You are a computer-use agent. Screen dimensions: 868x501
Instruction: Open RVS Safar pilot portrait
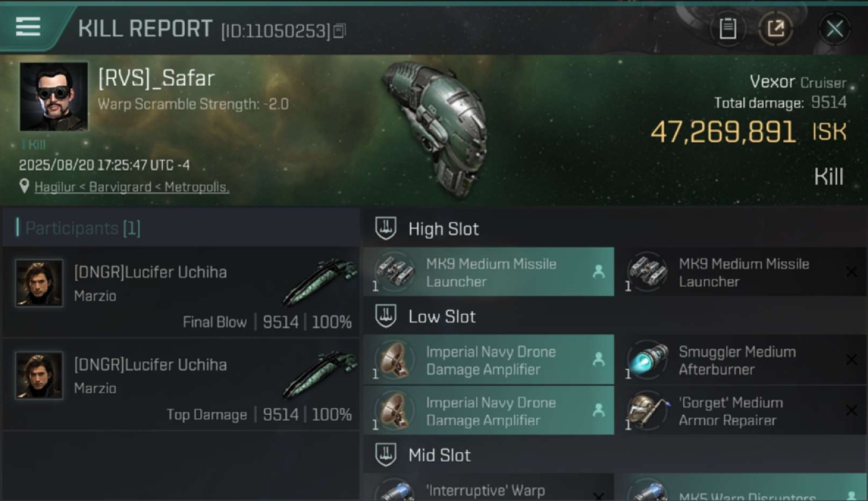coord(53,96)
